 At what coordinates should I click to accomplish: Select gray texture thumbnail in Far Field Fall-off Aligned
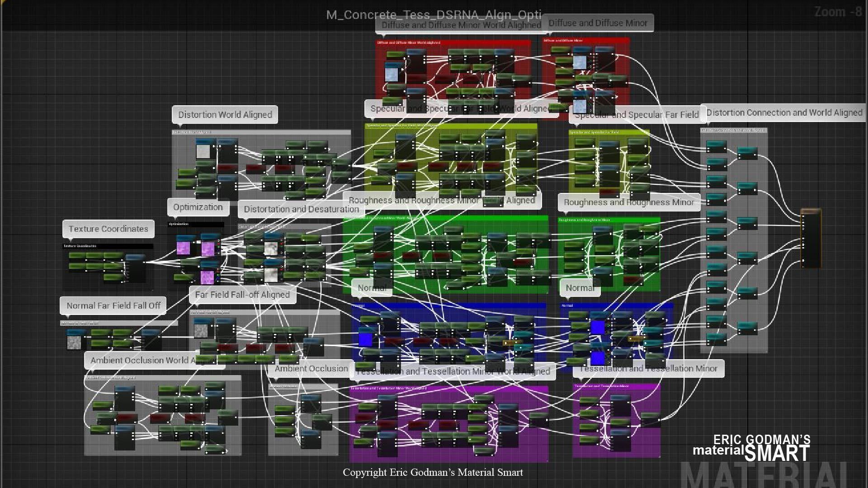[201, 330]
